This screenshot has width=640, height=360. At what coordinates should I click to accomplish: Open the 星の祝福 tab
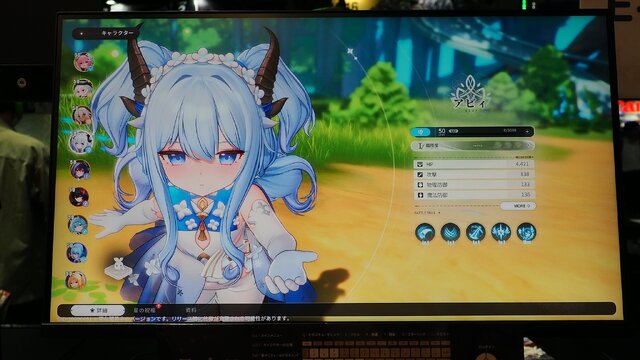144,311
